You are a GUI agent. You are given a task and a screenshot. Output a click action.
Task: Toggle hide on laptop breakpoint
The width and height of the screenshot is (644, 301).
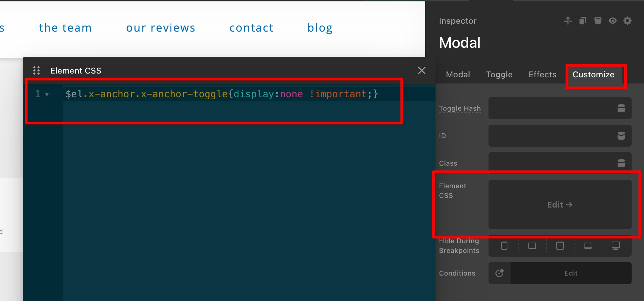point(588,246)
